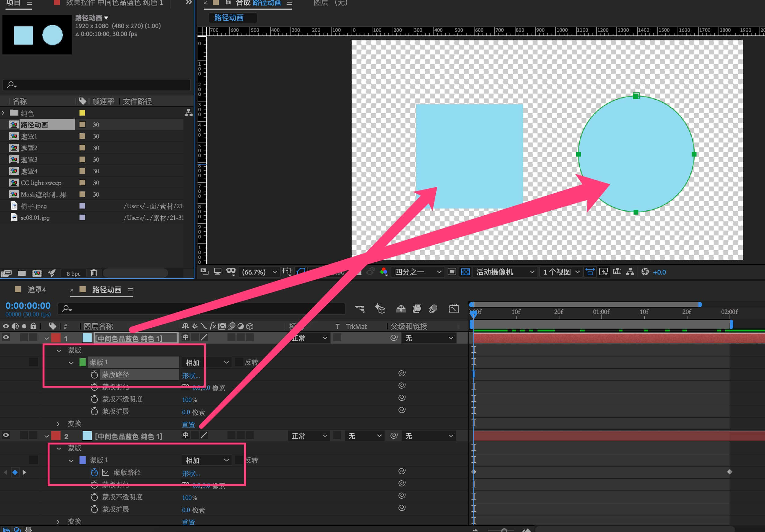The width and height of the screenshot is (765, 532).
Task: Toggle the stopwatch for layer 2 蒙版路径
Action: pos(94,472)
